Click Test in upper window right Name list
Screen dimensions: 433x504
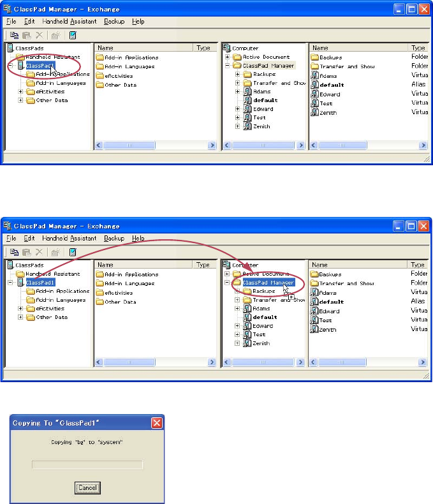click(x=326, y=103)
